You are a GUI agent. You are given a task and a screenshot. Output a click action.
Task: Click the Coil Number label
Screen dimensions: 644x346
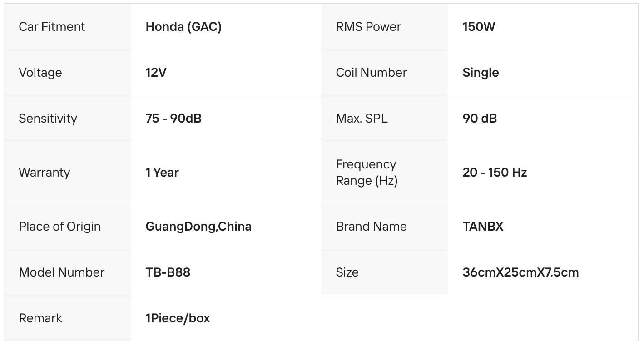pos(371,73)
